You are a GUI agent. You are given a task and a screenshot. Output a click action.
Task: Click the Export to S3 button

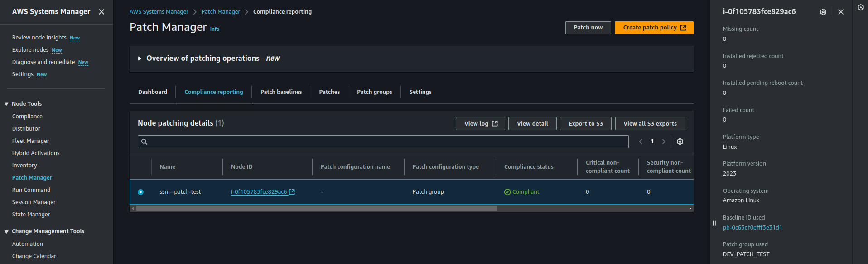coord(585,123)
